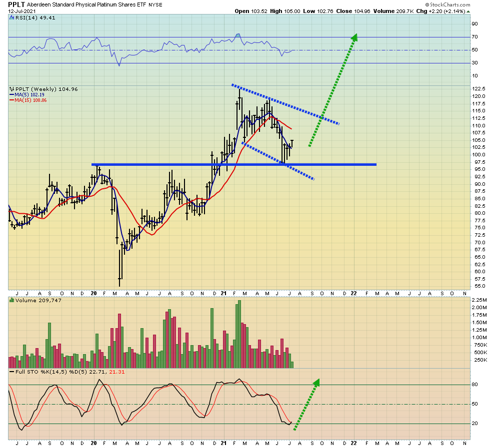
Task: Click the RSI(14) line icon in legend
Action: (12, 18)
